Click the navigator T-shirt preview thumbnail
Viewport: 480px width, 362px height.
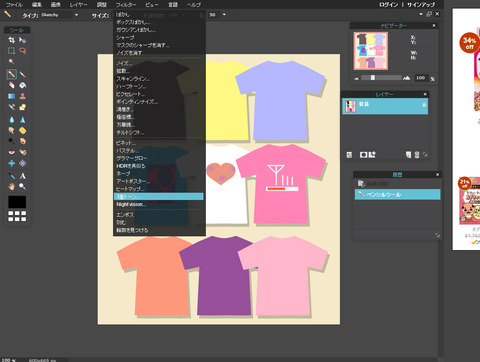point(371,51)
